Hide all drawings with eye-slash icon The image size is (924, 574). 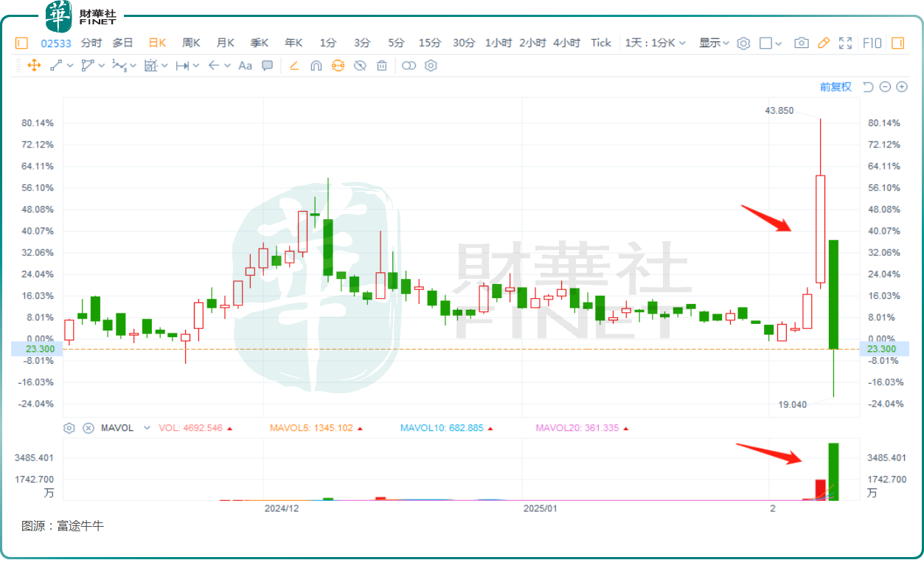[x=360, y=66]
